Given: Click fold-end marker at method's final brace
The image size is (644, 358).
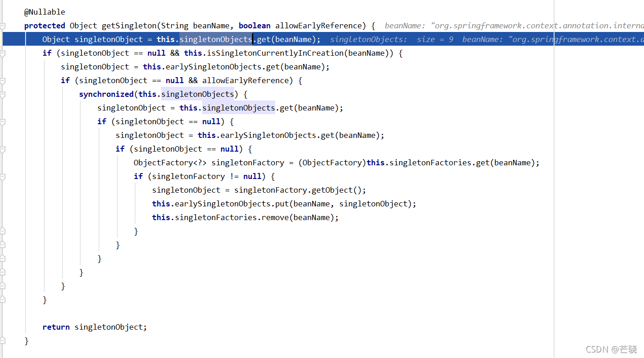Looking at the screenshot, I should 2,341.
